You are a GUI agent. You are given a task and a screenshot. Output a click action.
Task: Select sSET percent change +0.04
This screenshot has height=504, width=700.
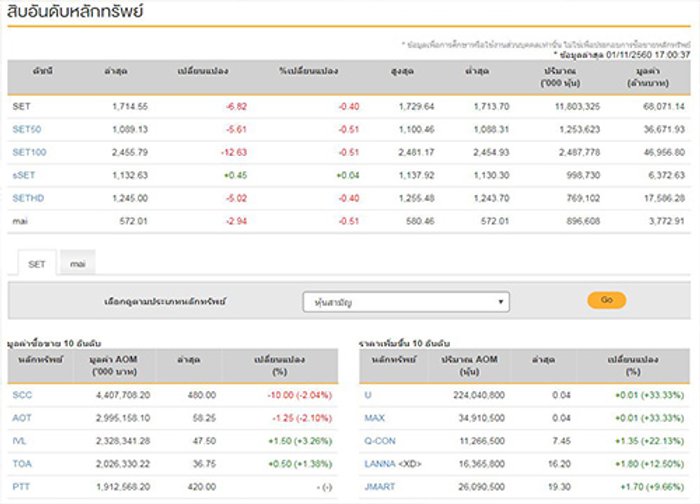348,175
